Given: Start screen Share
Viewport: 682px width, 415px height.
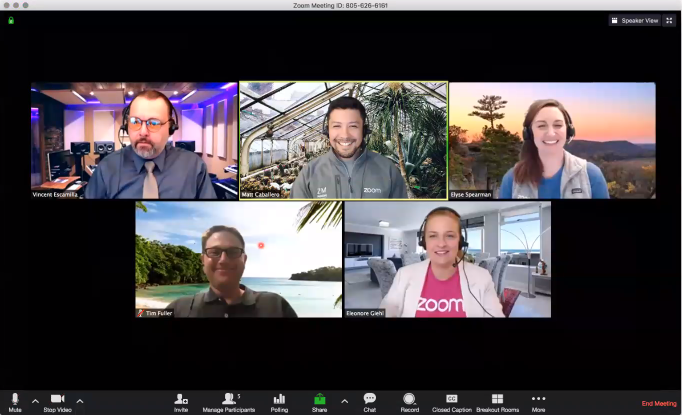Looking at the screenshot, I should 319,402.
